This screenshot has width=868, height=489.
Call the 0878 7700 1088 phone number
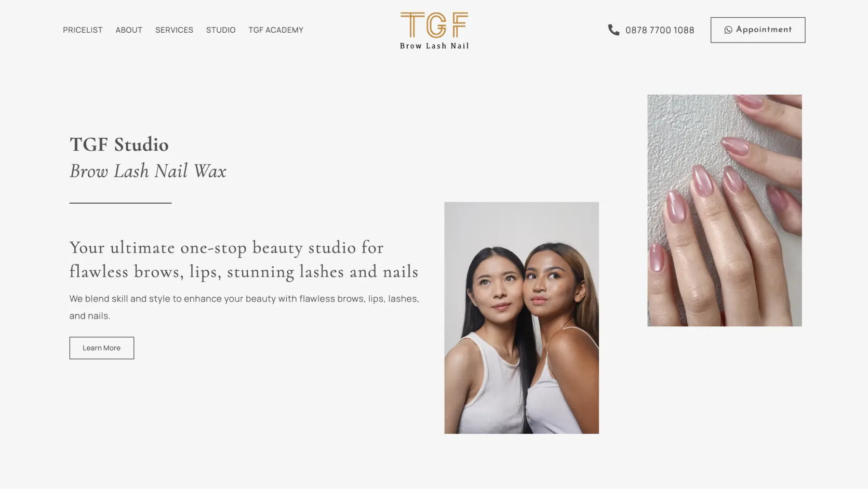(x=660, y=30)
